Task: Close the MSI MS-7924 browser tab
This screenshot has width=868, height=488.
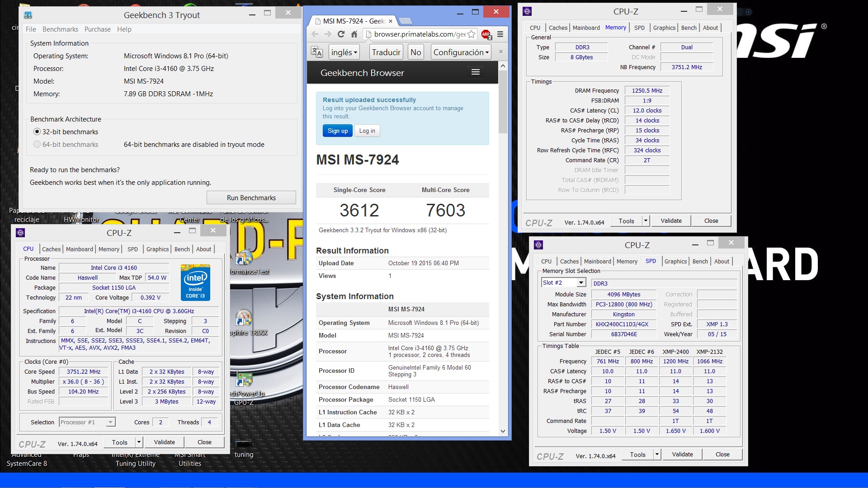Action: pos(391,21)
